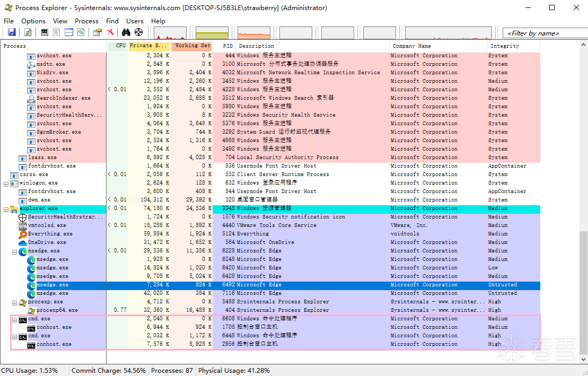Screen dimensions: 588x376
Task: Click the Everything.exe magnifier icon
Action: (22, 234)
